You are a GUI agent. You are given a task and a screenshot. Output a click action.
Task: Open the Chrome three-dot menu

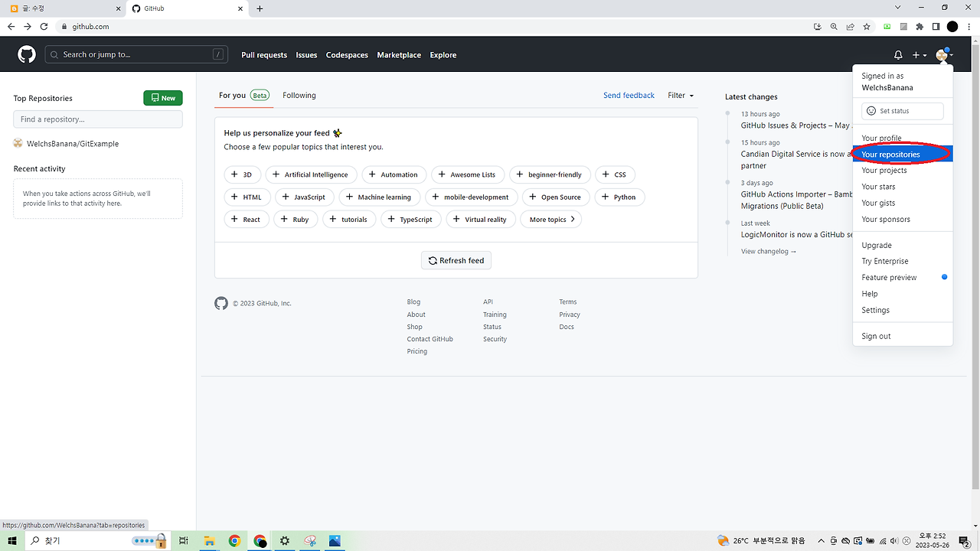(x=969, y=26)
